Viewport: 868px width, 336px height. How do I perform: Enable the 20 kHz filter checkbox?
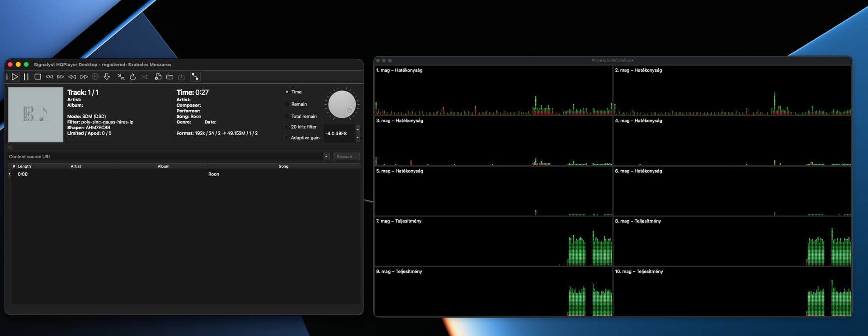pyautogui.click(x=287, y=127)
